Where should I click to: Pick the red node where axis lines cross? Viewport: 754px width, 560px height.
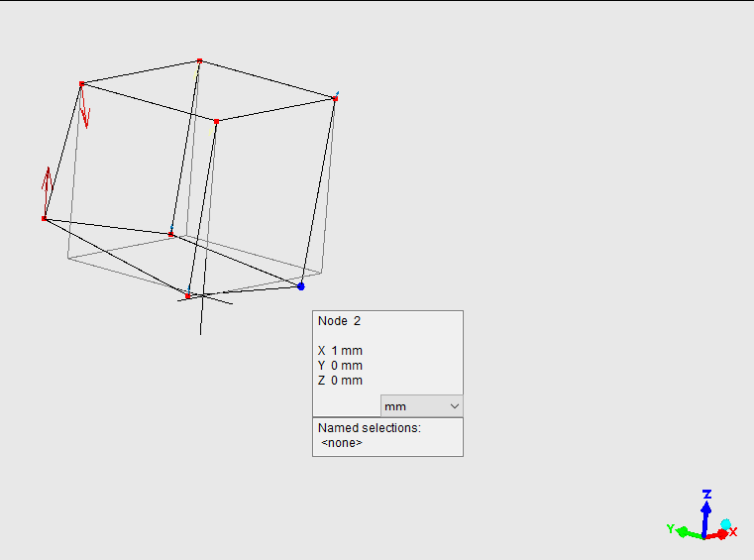pos(188,295)
